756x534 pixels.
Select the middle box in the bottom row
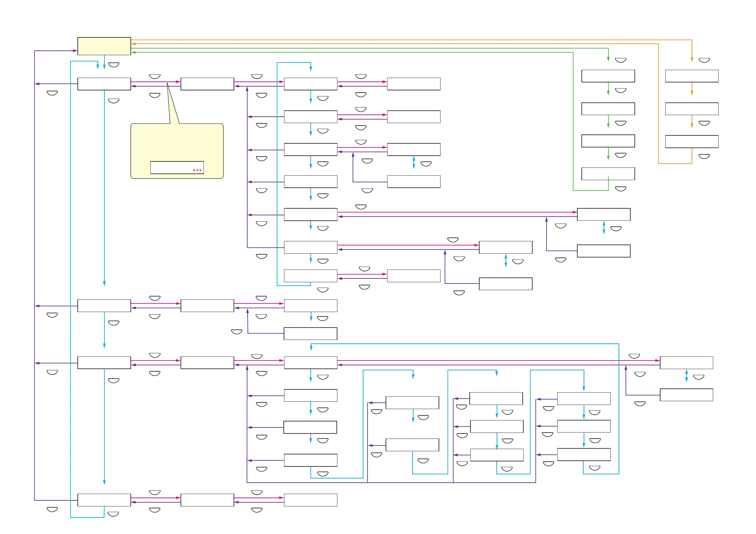coord(207,500)
